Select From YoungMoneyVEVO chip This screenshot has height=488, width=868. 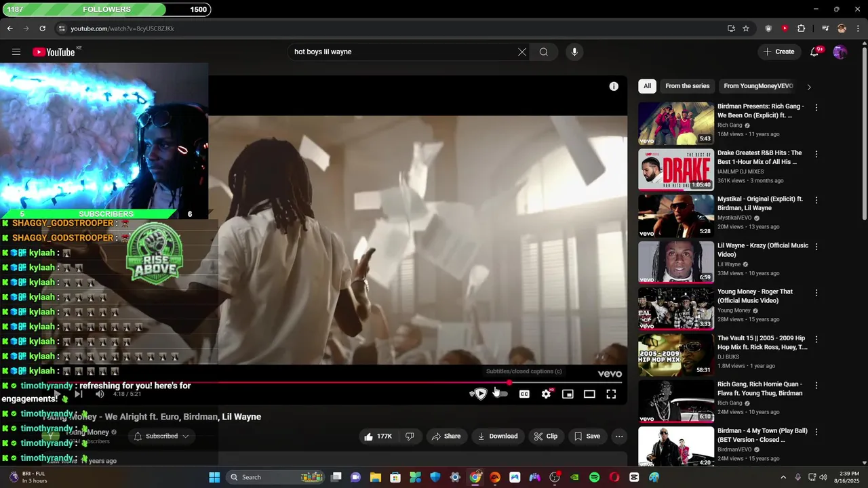point(758,86)
